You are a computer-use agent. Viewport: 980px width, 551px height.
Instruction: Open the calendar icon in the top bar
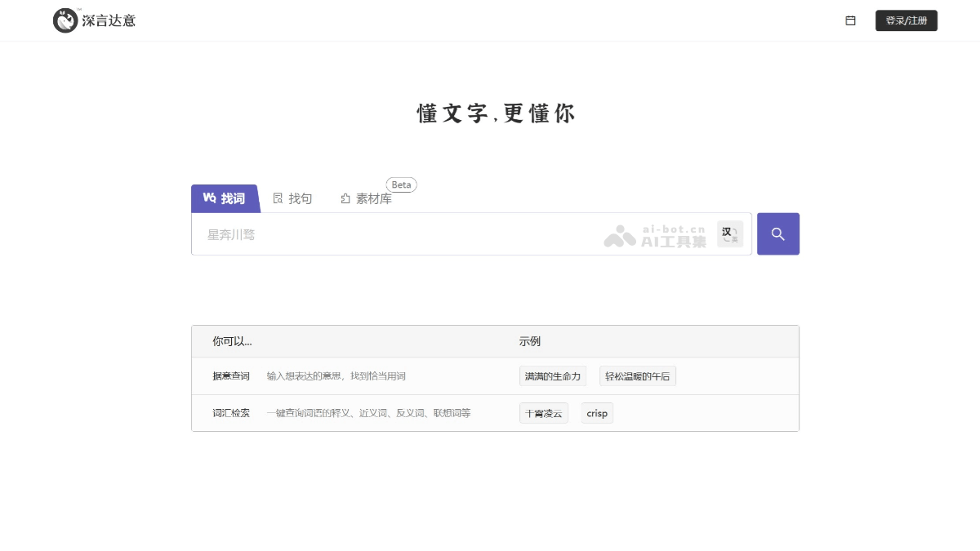coord(849,20)
